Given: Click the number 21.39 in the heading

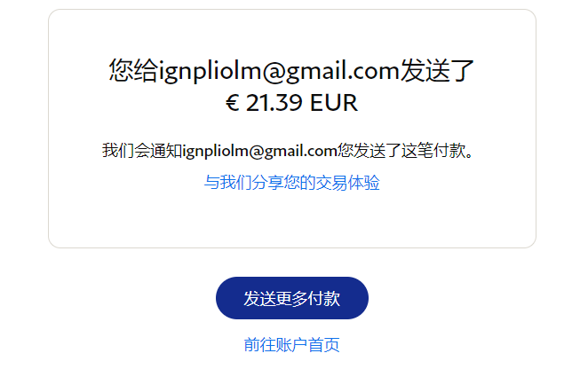Looking at the screenshot, I should point(274,103).
